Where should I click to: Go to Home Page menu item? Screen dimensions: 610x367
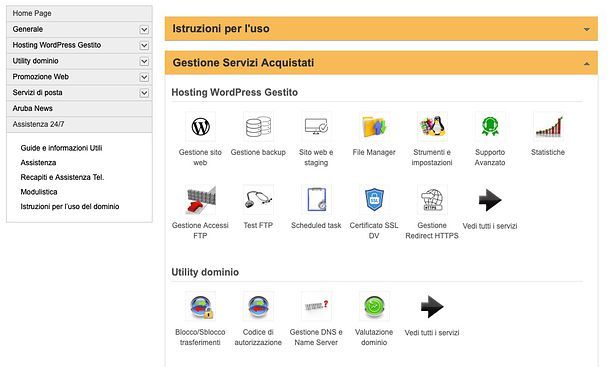[x=79, y=13]
